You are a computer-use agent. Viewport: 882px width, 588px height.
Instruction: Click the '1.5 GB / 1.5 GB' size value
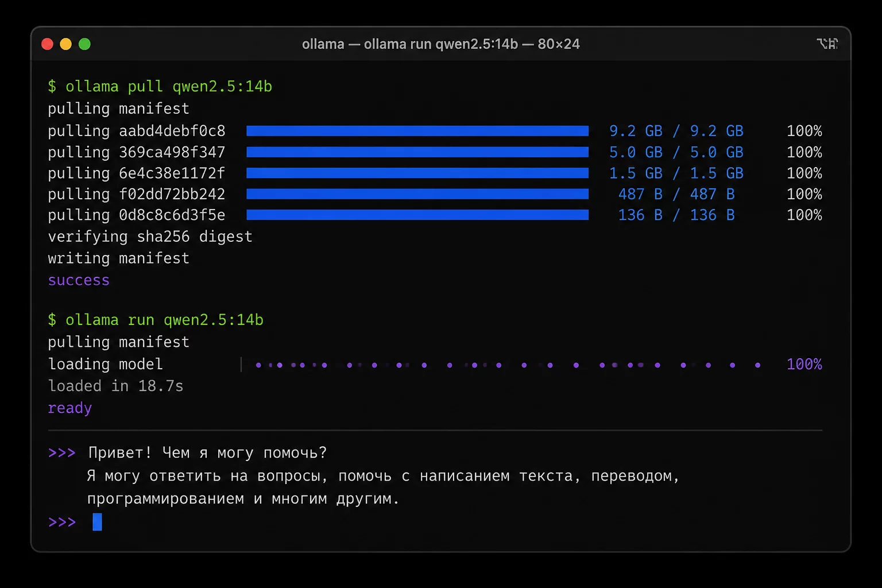coord(676,173)
